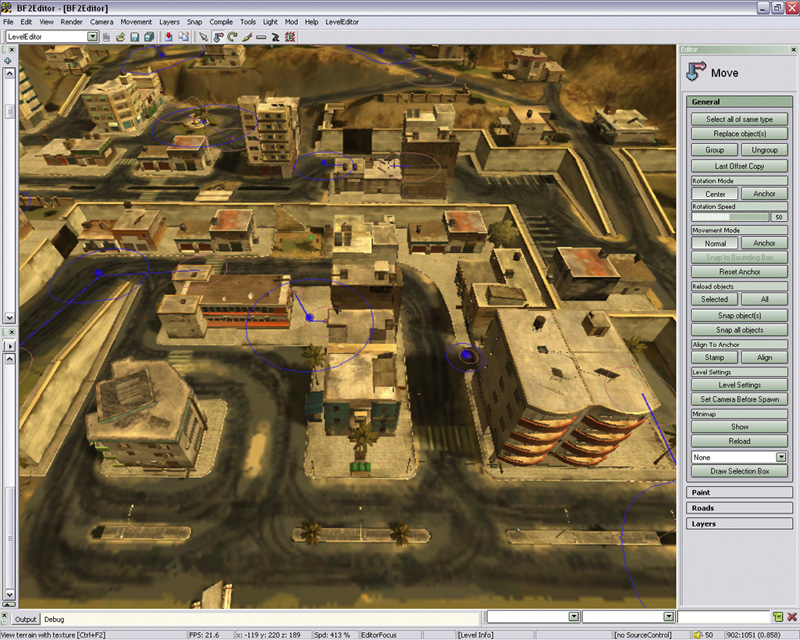Select the black curved road tool icon
Image resolution: width=800 pixels, height=640 pixels.
point(276,37)
